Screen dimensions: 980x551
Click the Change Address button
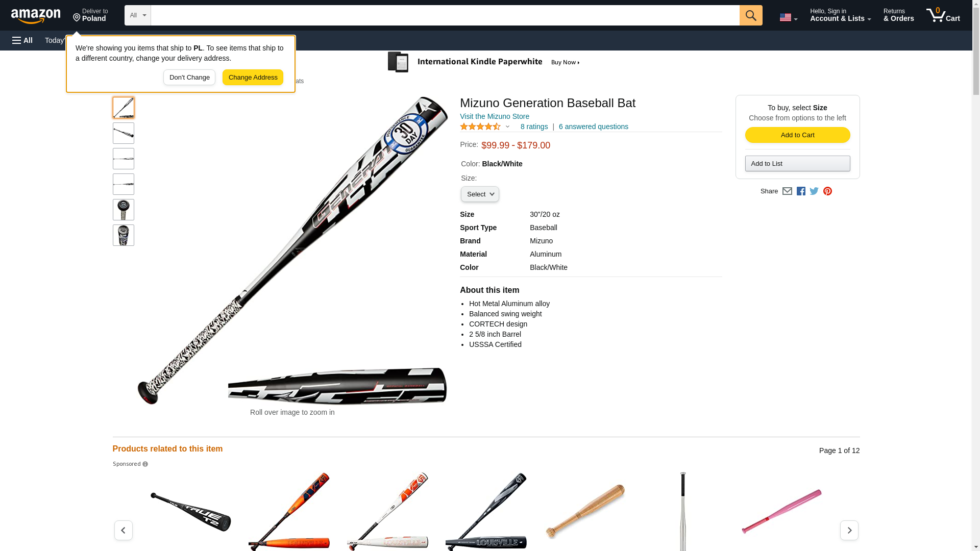click(253, 78)
